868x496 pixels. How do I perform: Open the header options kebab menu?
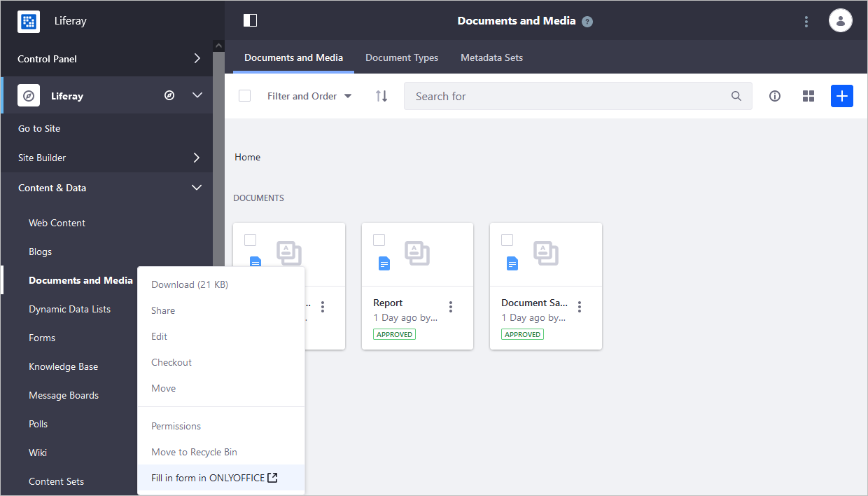tap(806, 22)
